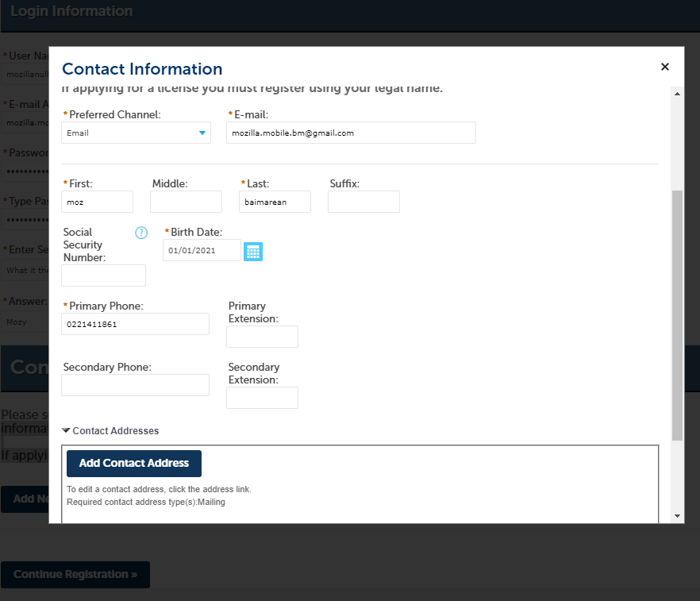Select the Primary Phone field

(x=135, y=324)
